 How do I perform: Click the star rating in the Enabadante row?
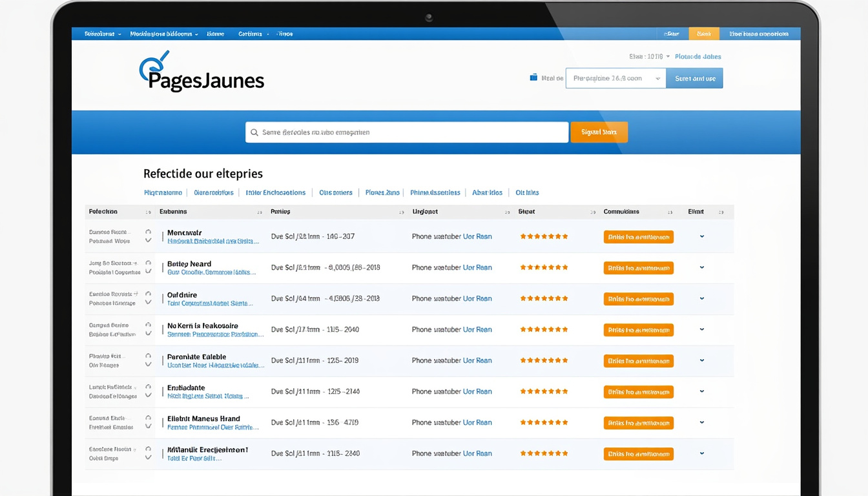[544, 391]
